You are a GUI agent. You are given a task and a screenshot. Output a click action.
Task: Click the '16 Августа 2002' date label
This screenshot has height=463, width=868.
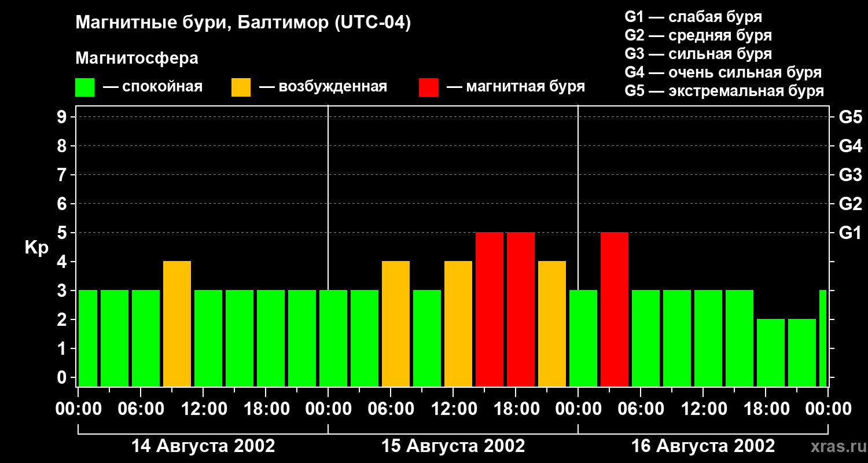click(x=703, y=446)
